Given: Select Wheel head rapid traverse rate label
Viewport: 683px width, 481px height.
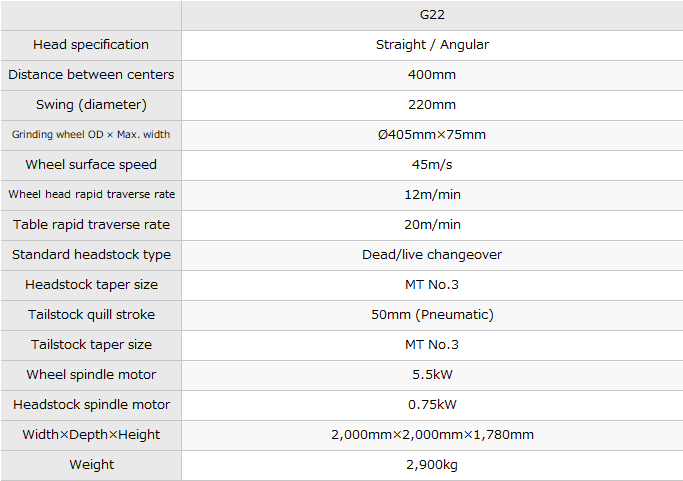Looking at the screenshot, I should coord(91,195).
